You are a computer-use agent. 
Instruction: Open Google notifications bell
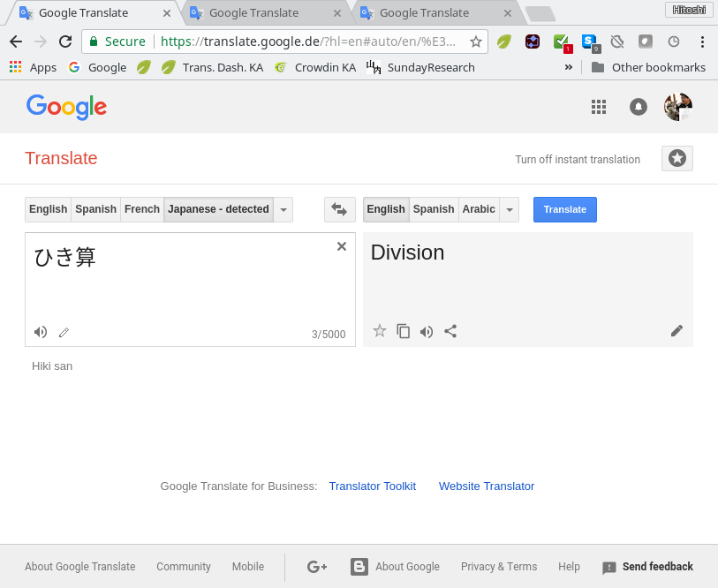[x=639, y=107]
